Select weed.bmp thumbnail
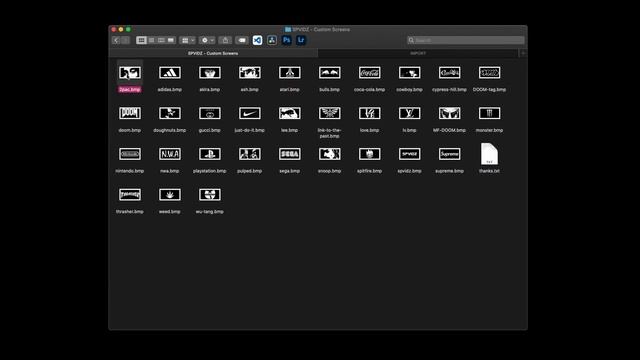Viewport: 640px width, 360px height. (170, 194)
